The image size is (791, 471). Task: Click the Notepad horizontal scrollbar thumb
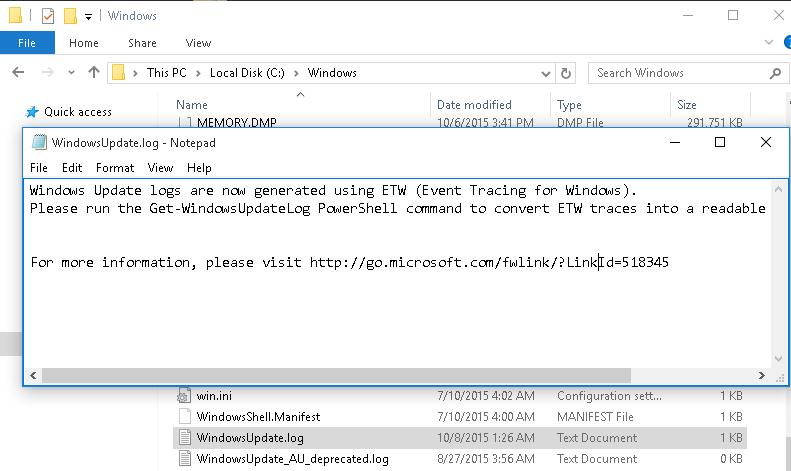coord(336,375)
